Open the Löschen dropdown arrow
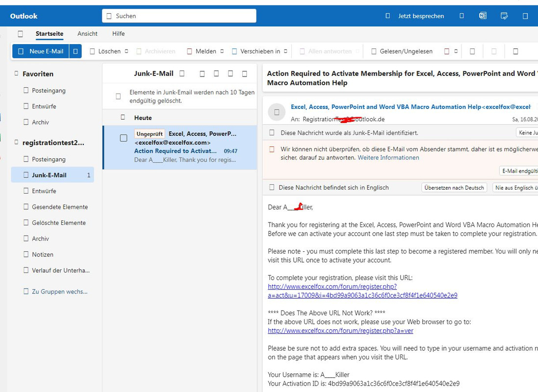The height and width of the screenshot is (392, 538). click(x=126, y=51)
